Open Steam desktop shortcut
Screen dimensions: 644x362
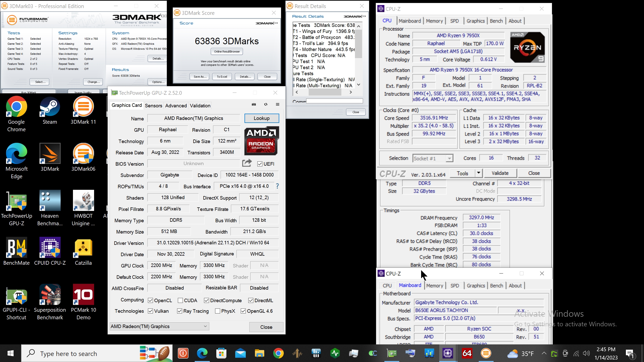point(50,111)
